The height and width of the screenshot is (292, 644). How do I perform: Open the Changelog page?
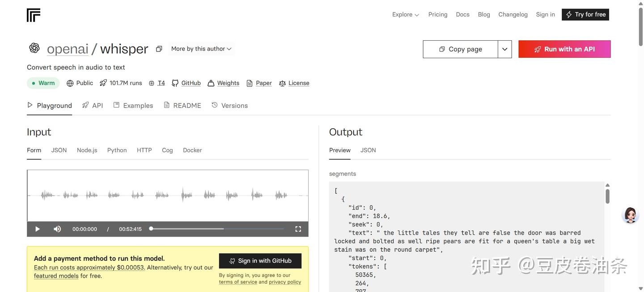pyautogui.click(x=513, y=14)
